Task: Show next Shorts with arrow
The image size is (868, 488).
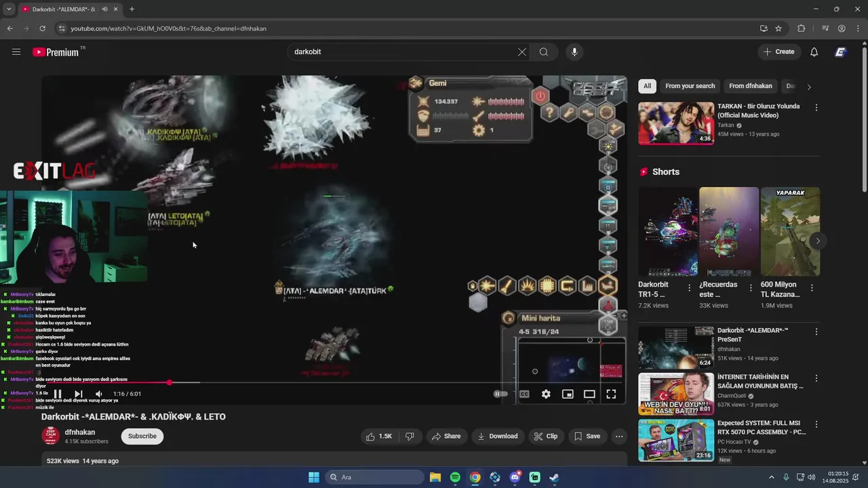Action: (x=818, y=241)
